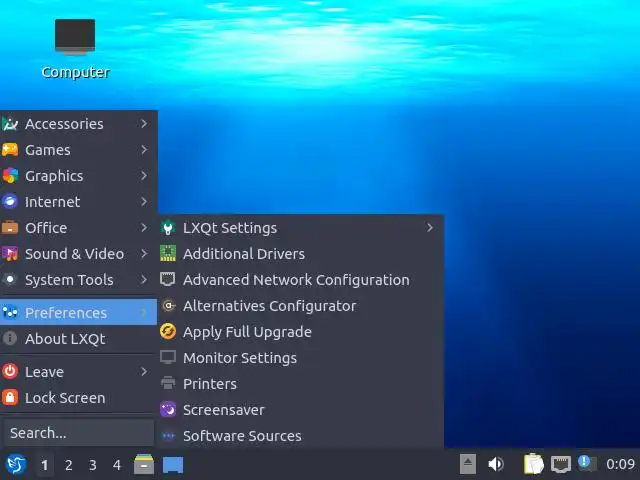The image size is (640, 480).
Task: Click the System Tools gear icon
Action: [10, 280]
